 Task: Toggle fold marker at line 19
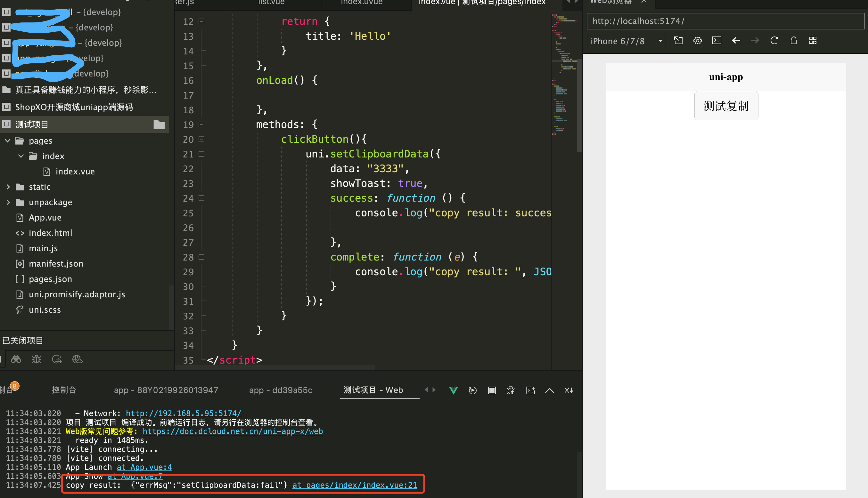click(201, 124)
